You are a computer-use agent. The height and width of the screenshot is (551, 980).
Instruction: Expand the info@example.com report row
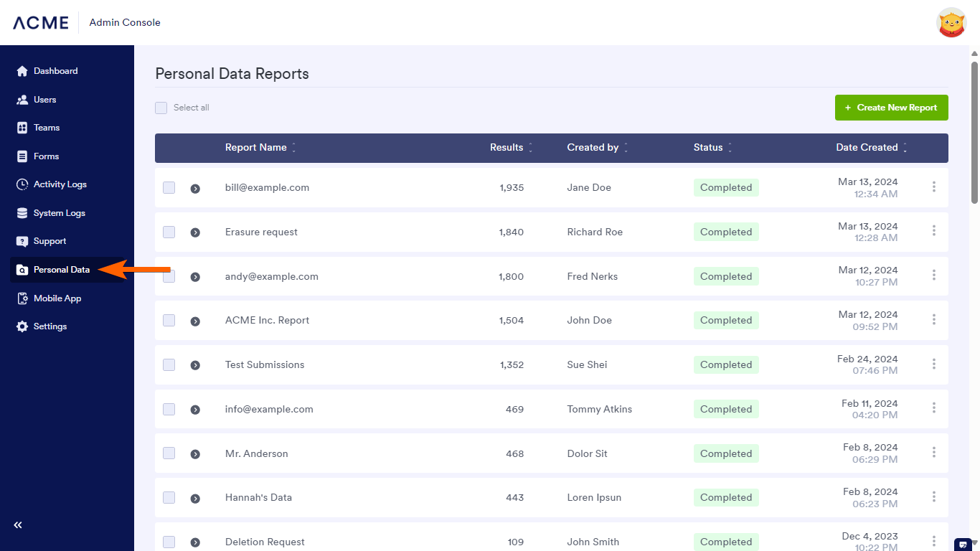tap(195, 410)
